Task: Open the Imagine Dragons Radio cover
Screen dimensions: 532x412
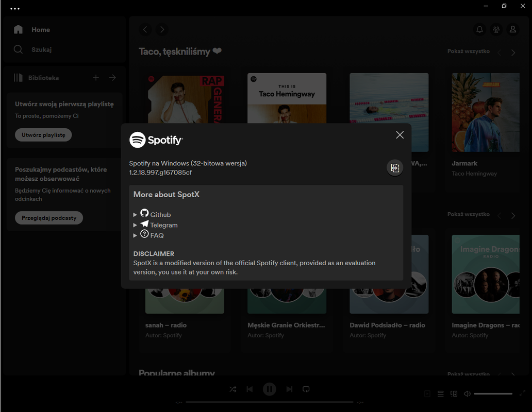Action: pyautogui.click(x=486, y=274)
